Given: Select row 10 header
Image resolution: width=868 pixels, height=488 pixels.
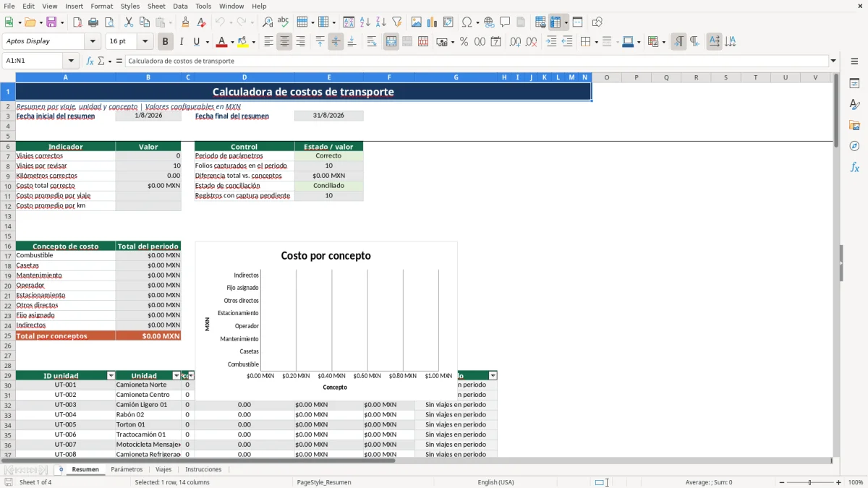Looking at the screenshot, I should click(x=7, y=186).
